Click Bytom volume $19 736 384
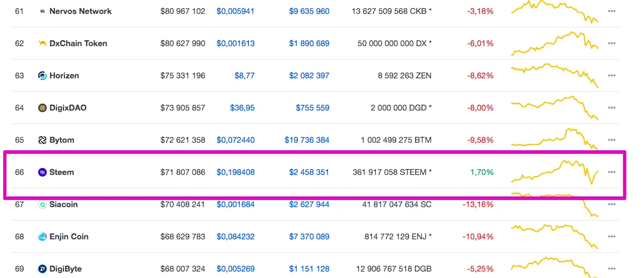This screenshot has width=644, height=278. point(307,140)
